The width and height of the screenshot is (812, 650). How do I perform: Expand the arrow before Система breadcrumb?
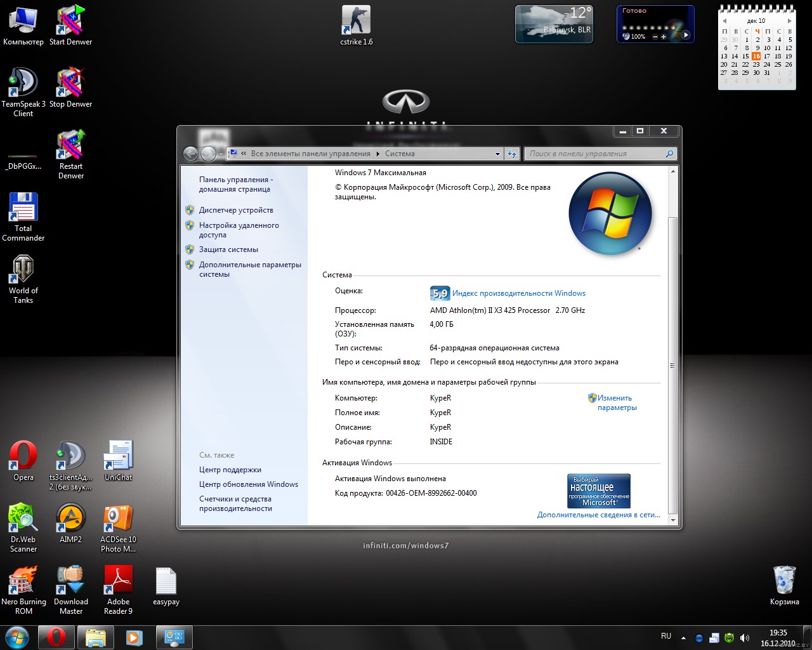(378, 154)
